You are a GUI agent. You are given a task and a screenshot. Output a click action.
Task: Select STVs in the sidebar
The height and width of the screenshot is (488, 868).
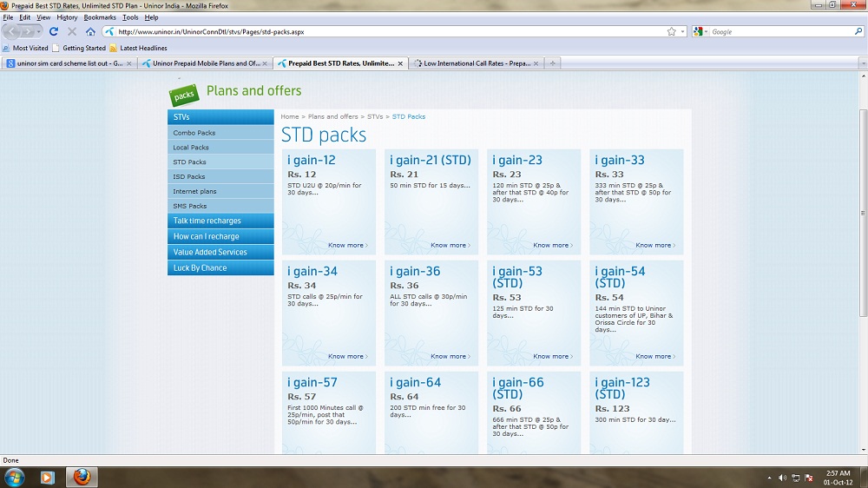(220, 117)
